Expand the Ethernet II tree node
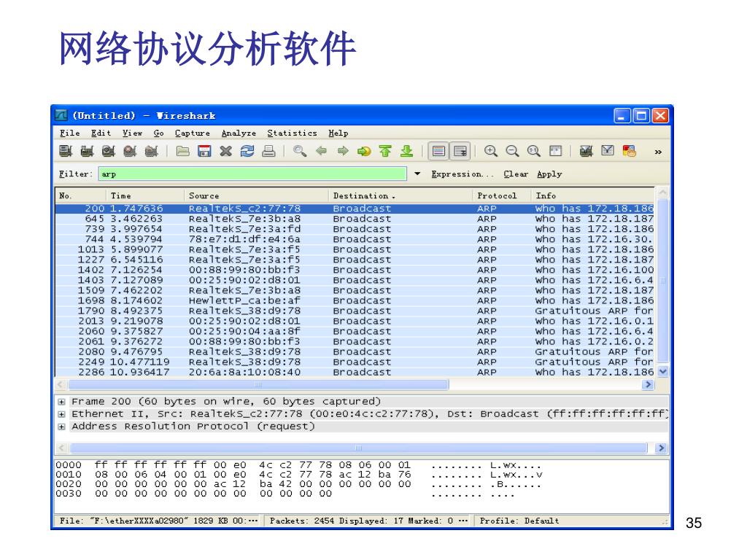Viewport: 747px width, 560px height. tap(61, 414)
